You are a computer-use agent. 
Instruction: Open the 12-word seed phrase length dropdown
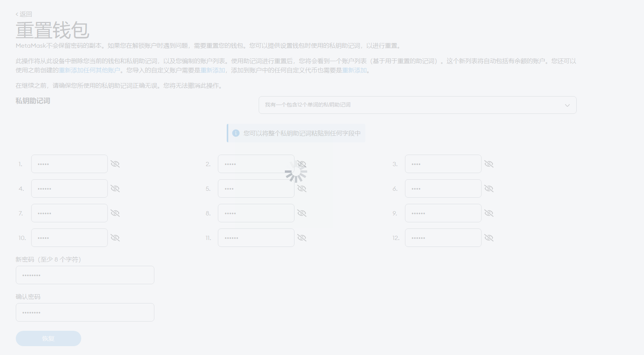point(417,105)
